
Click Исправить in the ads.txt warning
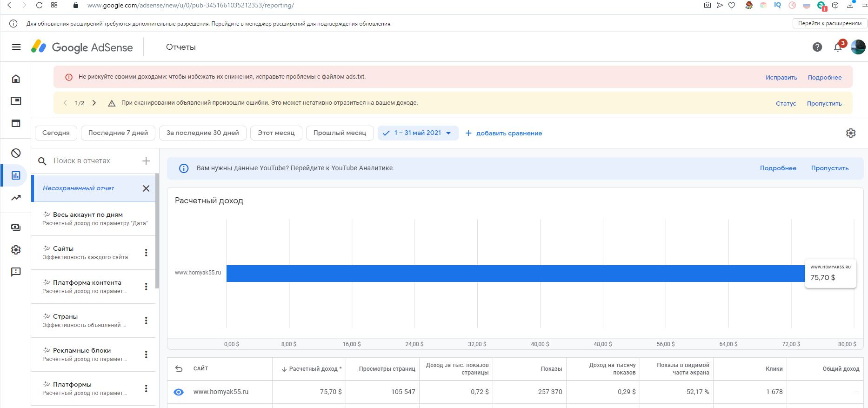click(781, 78)
